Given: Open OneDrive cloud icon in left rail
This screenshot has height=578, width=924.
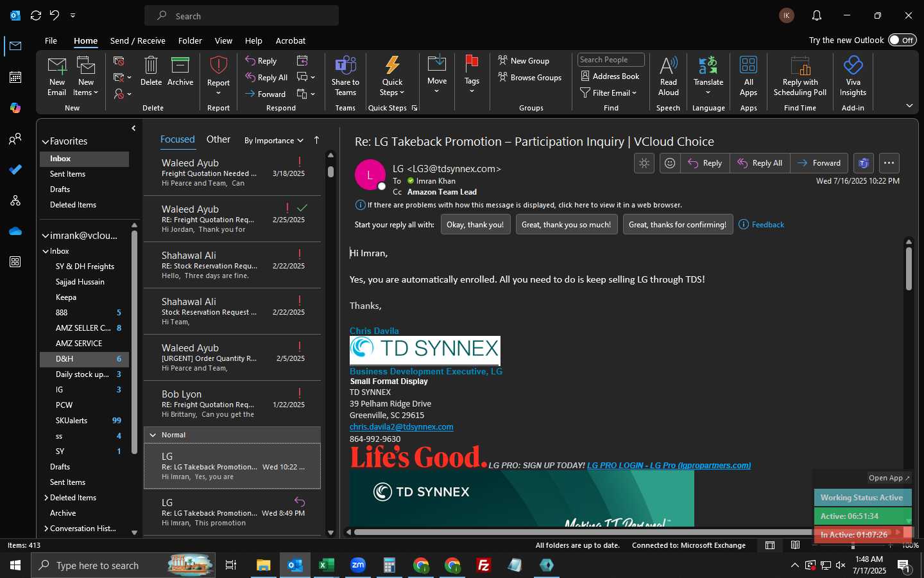Looking at the screenshot, I should tap(15, 231).
